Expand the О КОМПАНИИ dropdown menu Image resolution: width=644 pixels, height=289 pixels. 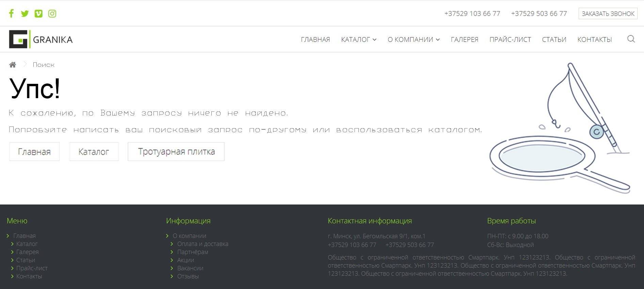(x=413, y=40)
